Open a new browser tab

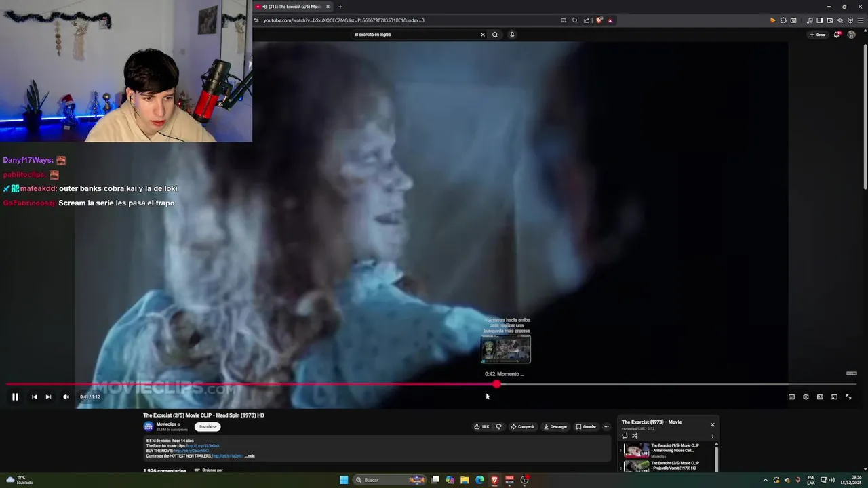point(340,7)
